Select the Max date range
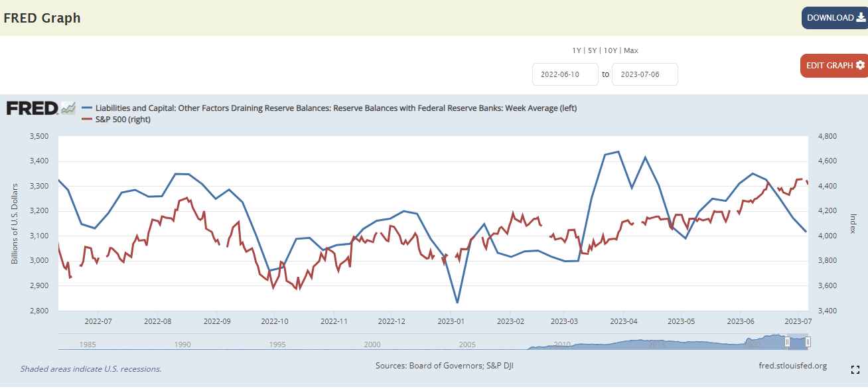 point(631,50)
